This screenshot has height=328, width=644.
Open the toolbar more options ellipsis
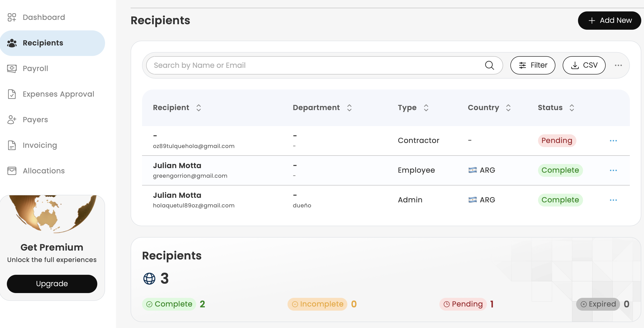tap(618, 66)
